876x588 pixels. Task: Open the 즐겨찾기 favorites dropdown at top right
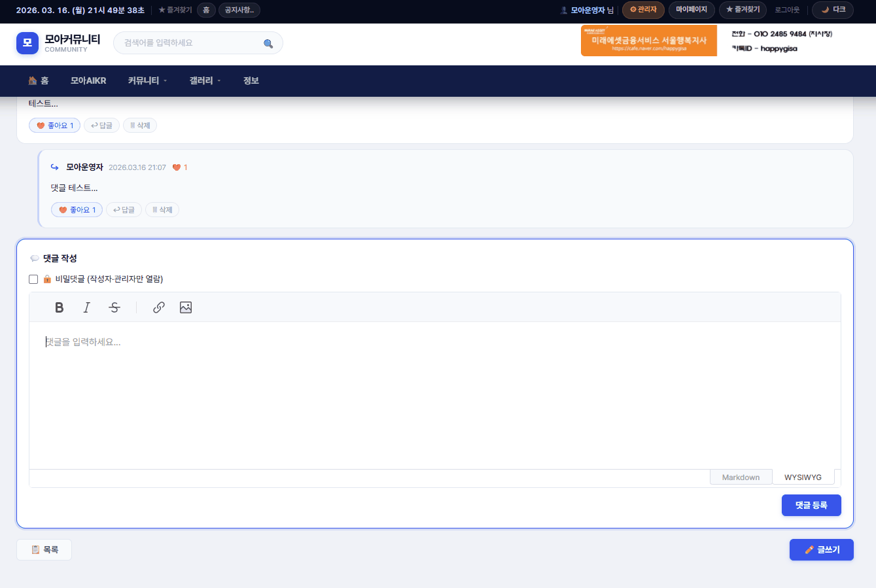(743, 10)
